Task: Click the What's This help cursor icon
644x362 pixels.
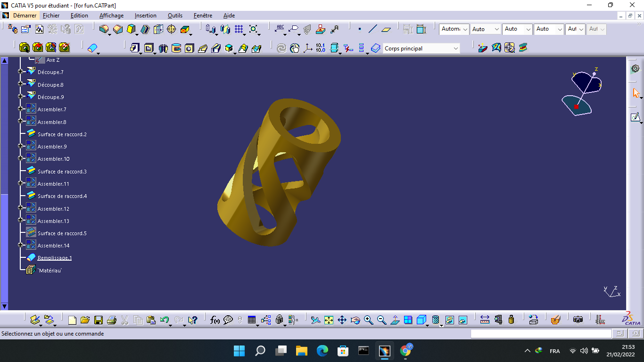Action: (x=192, y=320)
